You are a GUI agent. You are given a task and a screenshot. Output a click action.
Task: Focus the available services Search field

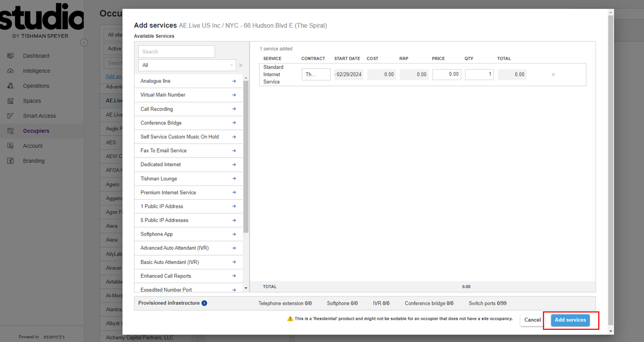click(x=176, y=52)
